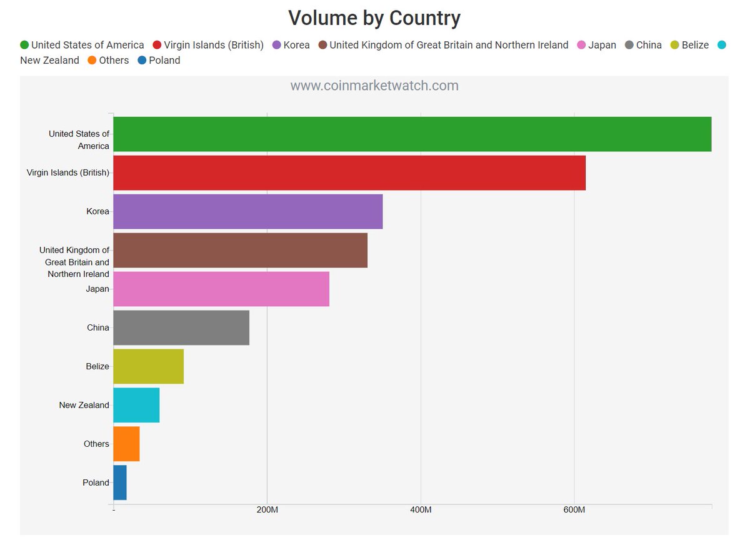Screen dimensions: 750x560
Task: Click the olive Belize bar
Action: (x=149, y=366)
